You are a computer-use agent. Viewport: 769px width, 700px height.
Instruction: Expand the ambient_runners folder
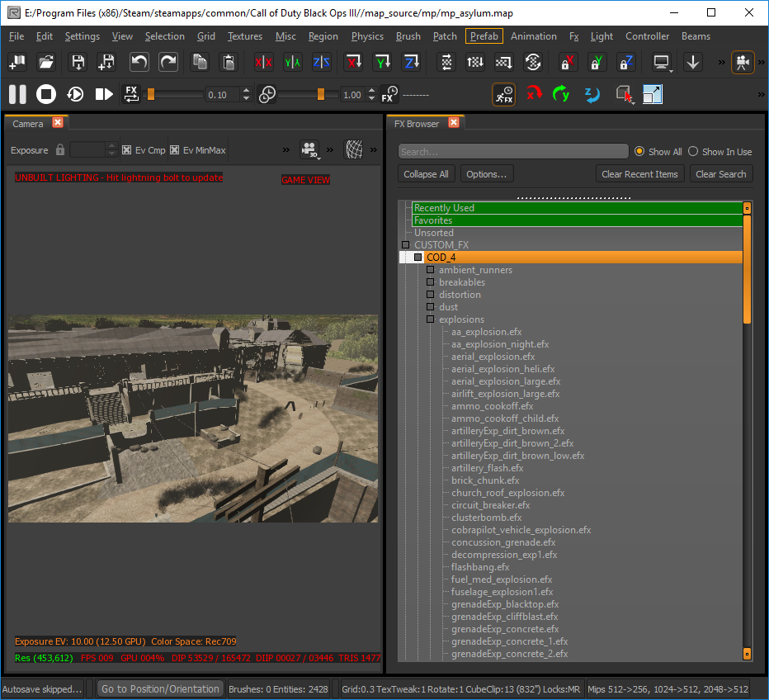point(430,270)
